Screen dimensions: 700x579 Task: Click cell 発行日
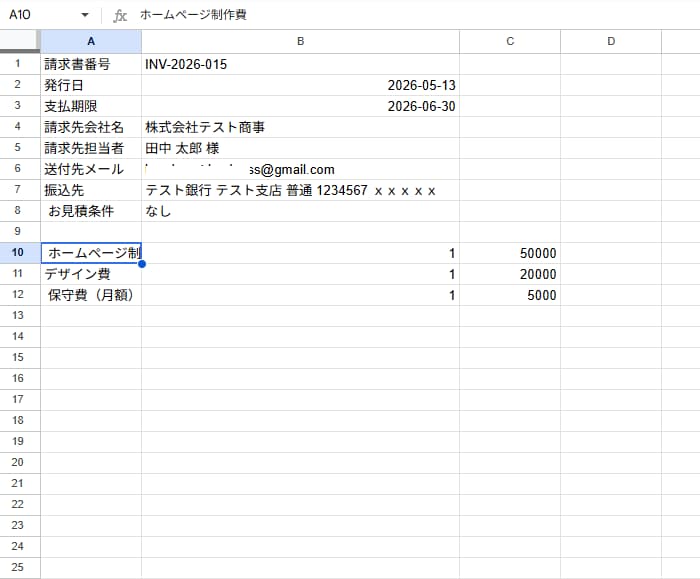coord(91,85)
